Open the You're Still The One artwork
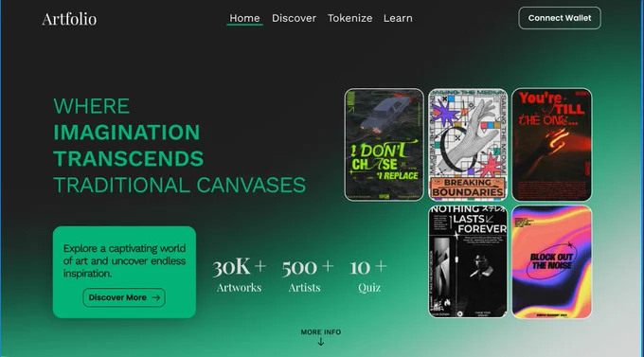This screenshot has width=644, height=357. [x=552, y=145]
